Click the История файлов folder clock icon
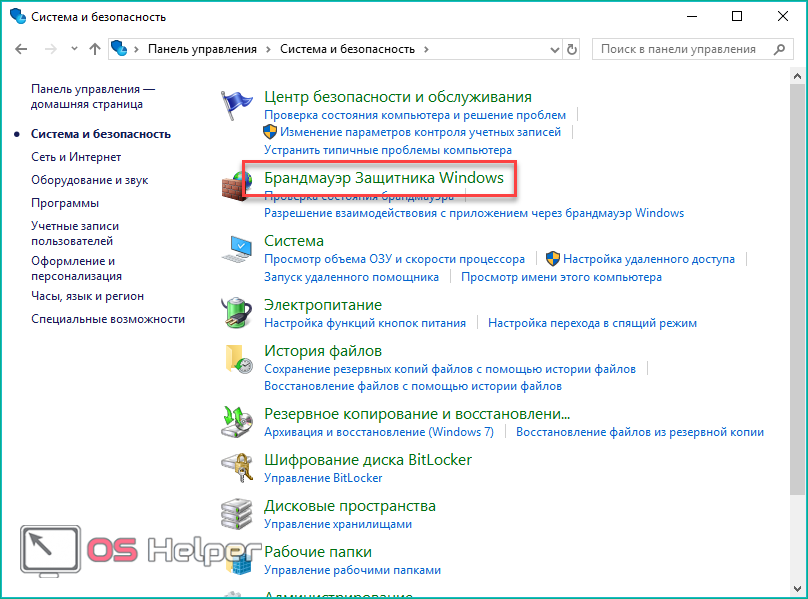 coord(238,359)
